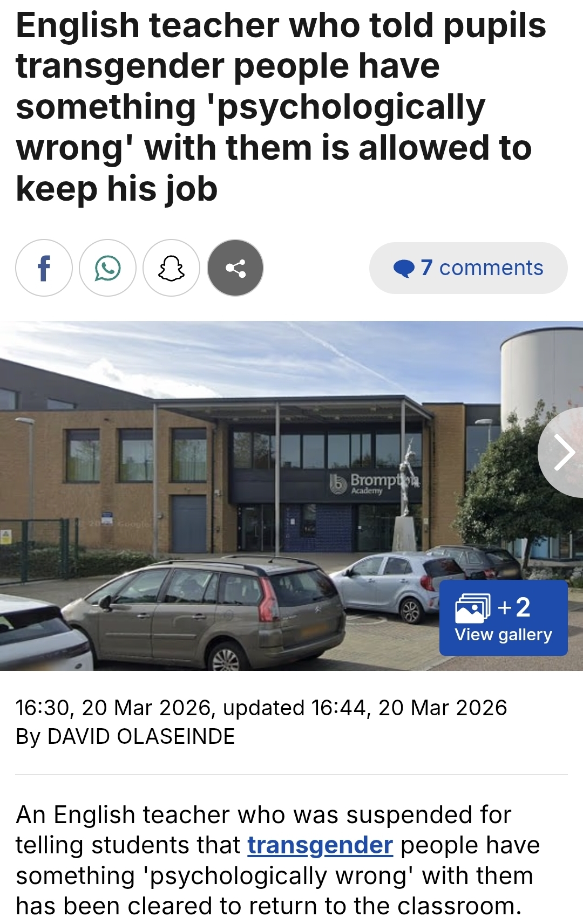The height and width of the screenshot is (924, 583).
Task: Tap author name DAVID OLASEINDE
Action: coord(141,736)
